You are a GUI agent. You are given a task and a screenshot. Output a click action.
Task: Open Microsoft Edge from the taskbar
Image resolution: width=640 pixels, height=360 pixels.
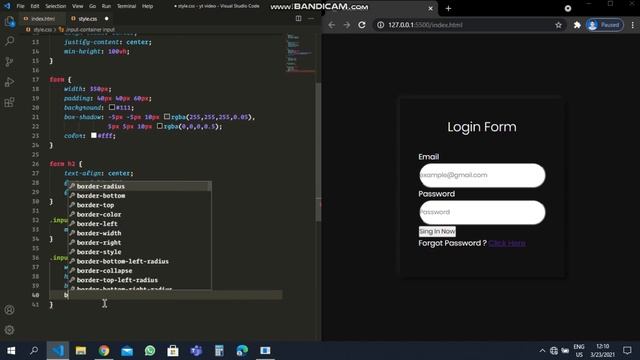pyautogui.click(x=242, y=351)
